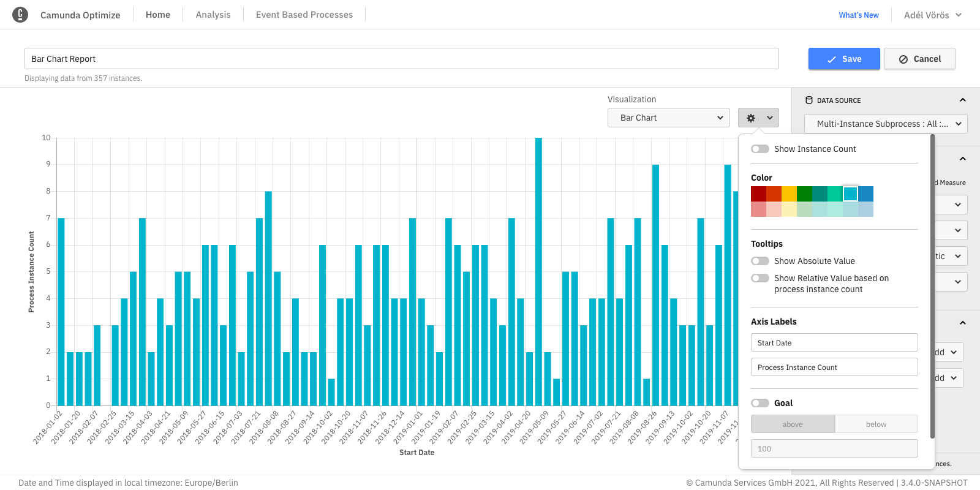The height and width of the screenshot is (490, 980).
Task: Pick the dark red color swatch
Action: click(x=758, y=194)
